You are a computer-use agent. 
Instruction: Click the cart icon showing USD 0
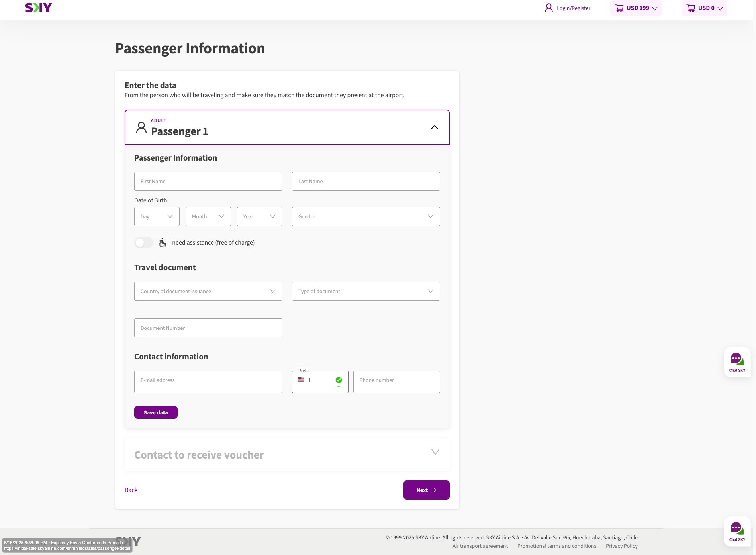coord(691,8)
